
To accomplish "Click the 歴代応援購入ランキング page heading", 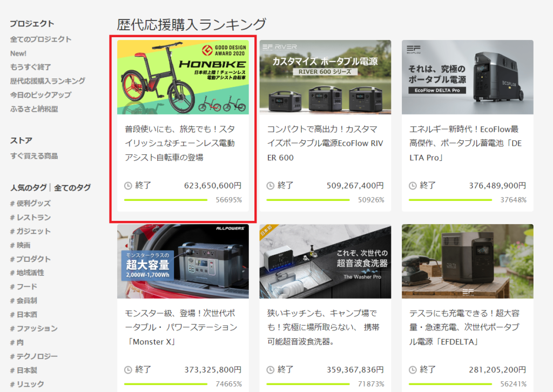I will pos(192,25).
